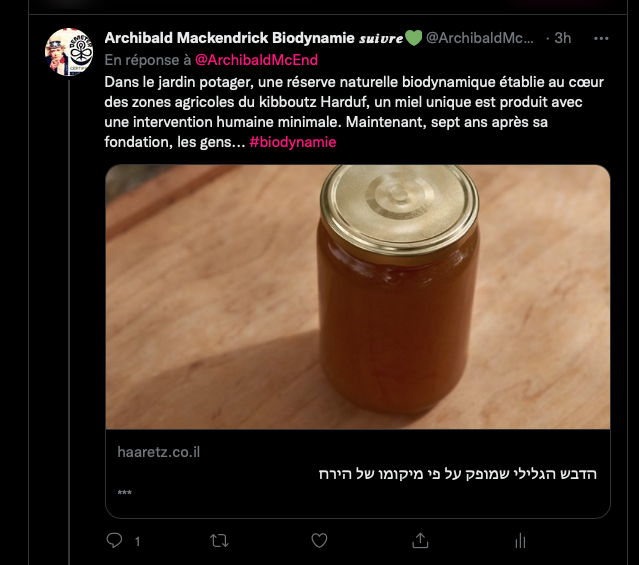Open the #biodynamie hashtag
Image resolution: width=639 pixels, height=565 pixels.
tap(293, 142)
